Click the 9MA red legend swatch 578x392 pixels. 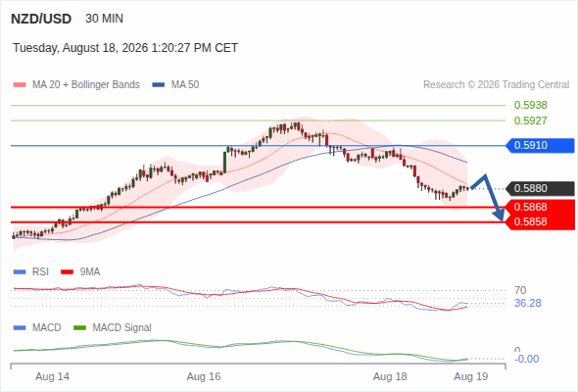(x=67, y=272)
